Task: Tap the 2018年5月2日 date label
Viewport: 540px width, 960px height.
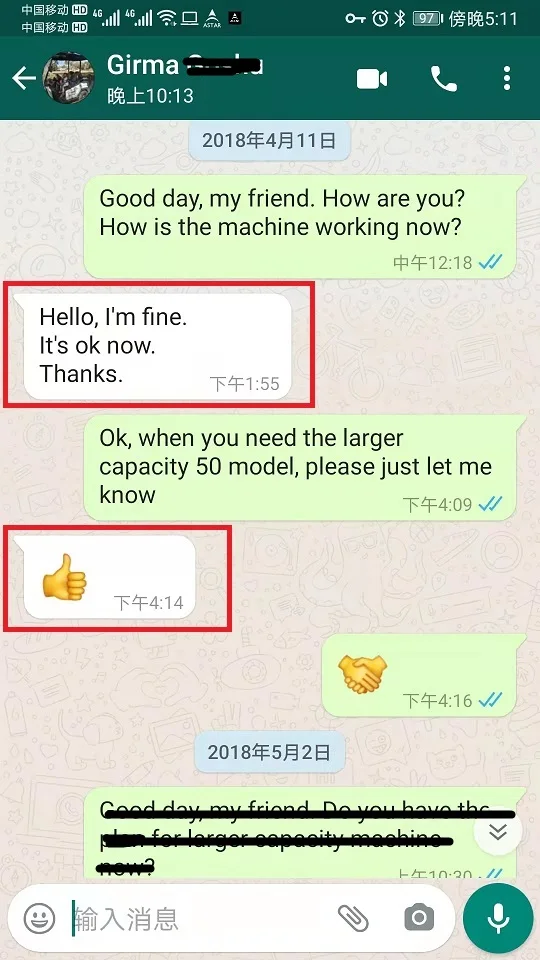Action: 269,752
